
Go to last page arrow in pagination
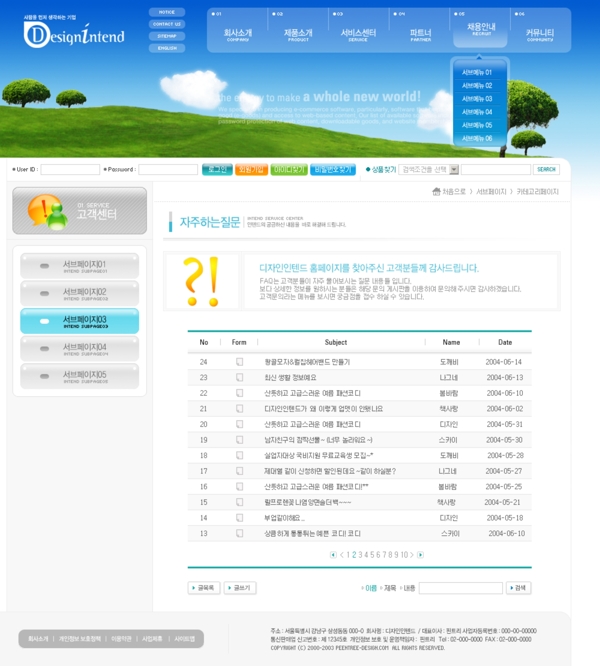420,555
